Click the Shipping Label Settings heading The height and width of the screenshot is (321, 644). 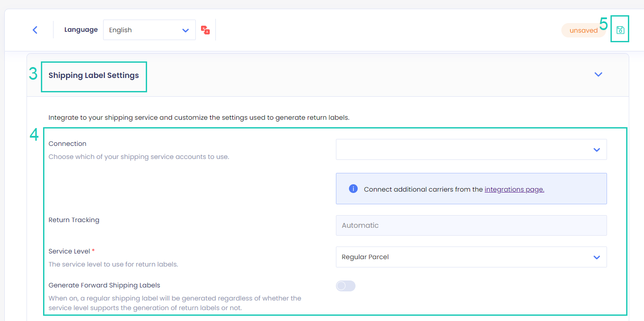pos(94,75)
